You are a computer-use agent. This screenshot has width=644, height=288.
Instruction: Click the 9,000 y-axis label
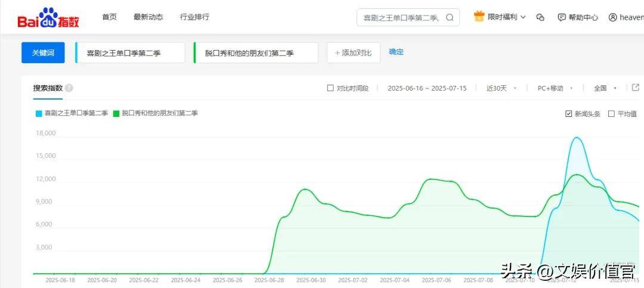(44, 202)
